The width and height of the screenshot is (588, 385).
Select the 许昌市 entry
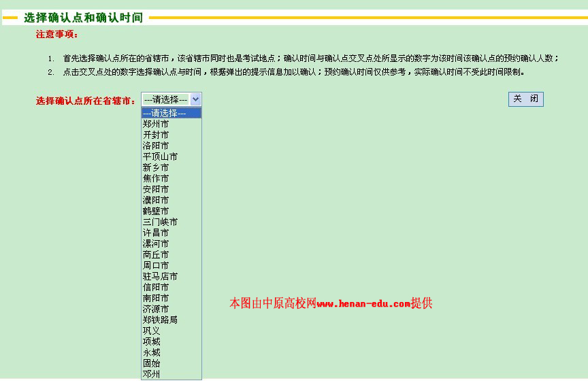point(156,233)
